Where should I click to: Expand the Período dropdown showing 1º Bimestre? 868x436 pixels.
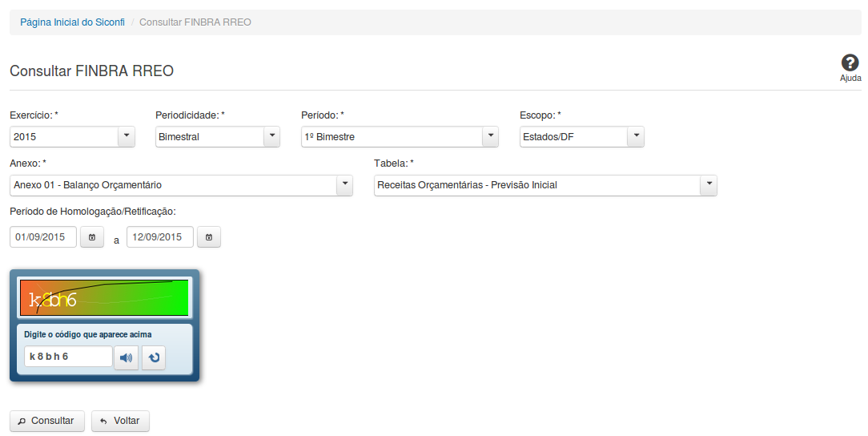pos(490,137)
